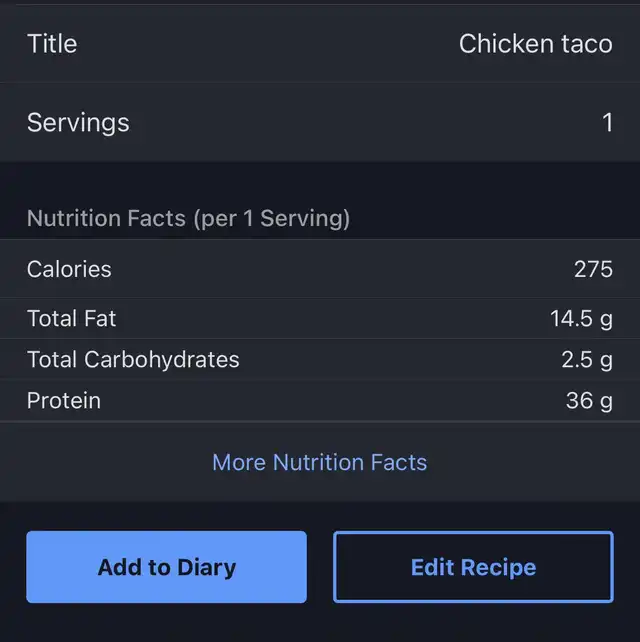Tap the Add to Diary button
Screen dimensions: 640x642
[x=166, y=567]
